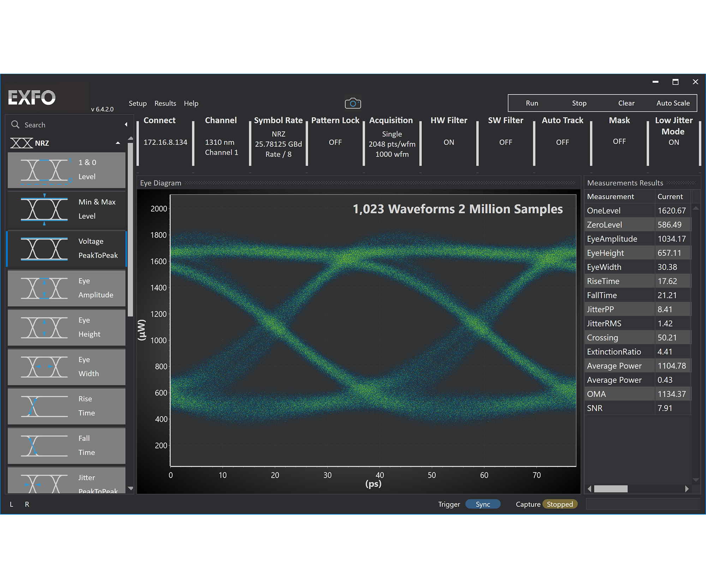
Task: Click the camera snapshot icon
Action: tap(352, 103)
